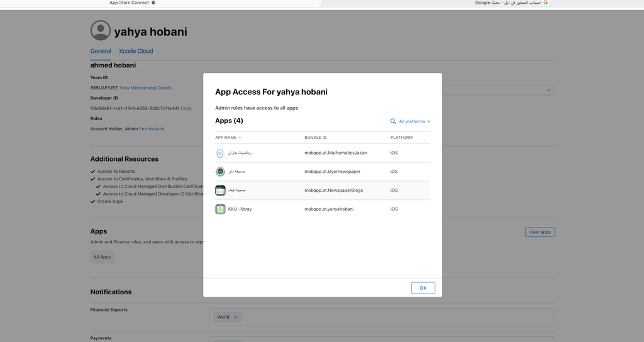The width and height of the screenshot is (644, 342).
Task: Click Cloud Managed Distribution Certificate checkmark
Action: [98, 186]
